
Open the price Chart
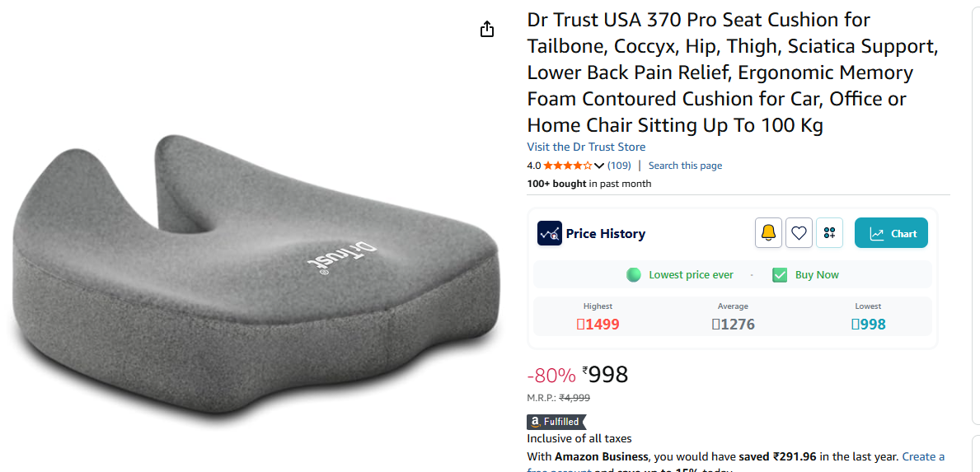pos(891,233)
